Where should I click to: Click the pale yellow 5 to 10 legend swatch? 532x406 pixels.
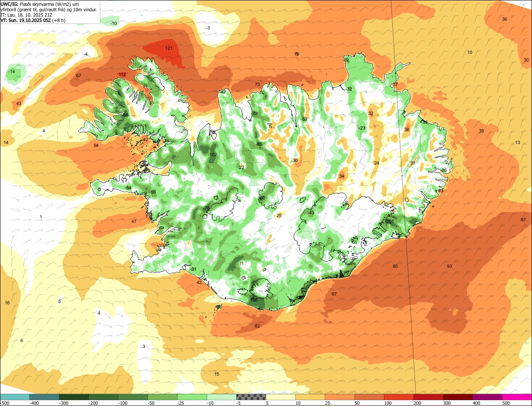click(x=281, y=397)
